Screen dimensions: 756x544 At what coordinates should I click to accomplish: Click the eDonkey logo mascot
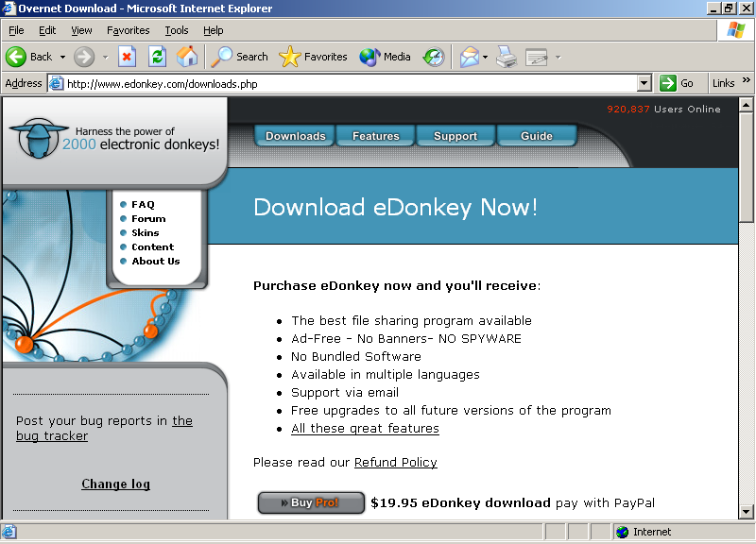(39, 139)
